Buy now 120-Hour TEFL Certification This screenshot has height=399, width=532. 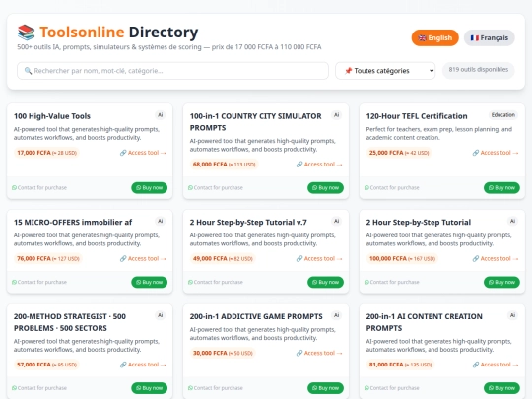pyautogui.click(x=501, y=187)
